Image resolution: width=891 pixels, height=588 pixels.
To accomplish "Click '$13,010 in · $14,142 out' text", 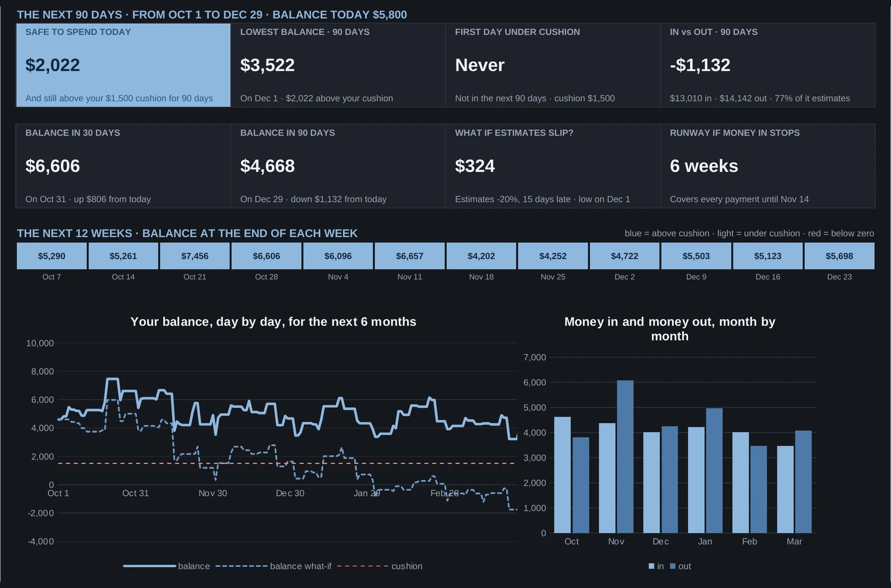I will point(718,99).
